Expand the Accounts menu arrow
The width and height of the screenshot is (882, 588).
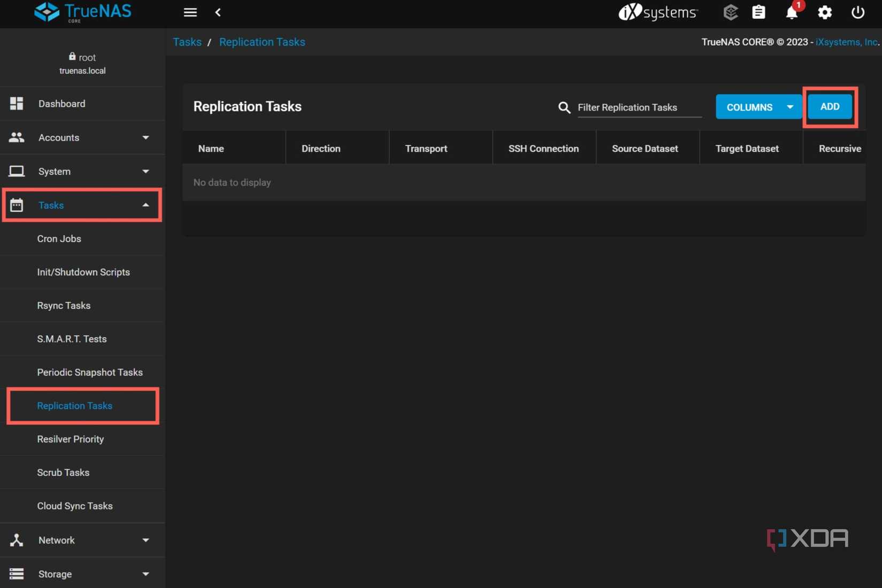tap(145, 137)
